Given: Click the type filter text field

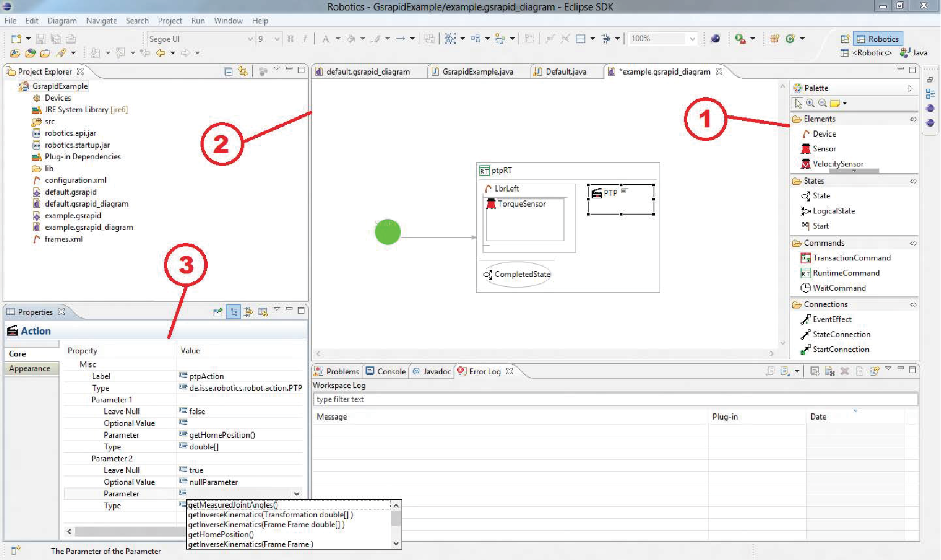Looking at the screenshot, I should [615, 399].
